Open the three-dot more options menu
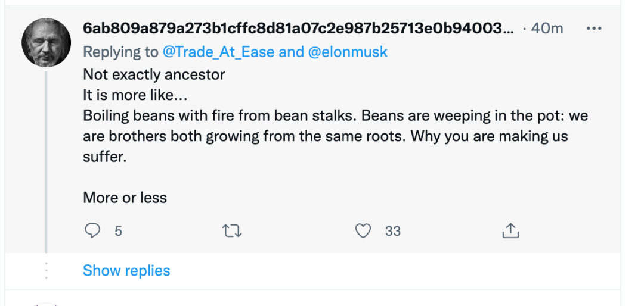Screen dimensions: 644x306 coord(594,28)
